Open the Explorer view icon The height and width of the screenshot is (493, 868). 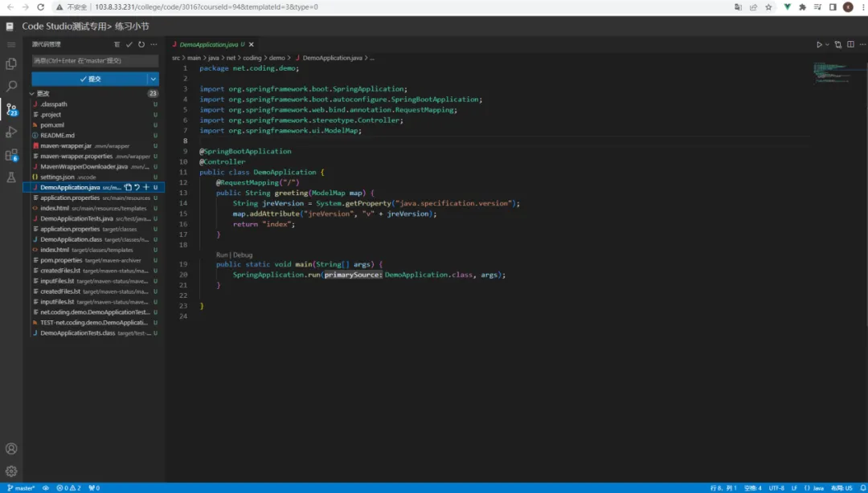11,64
